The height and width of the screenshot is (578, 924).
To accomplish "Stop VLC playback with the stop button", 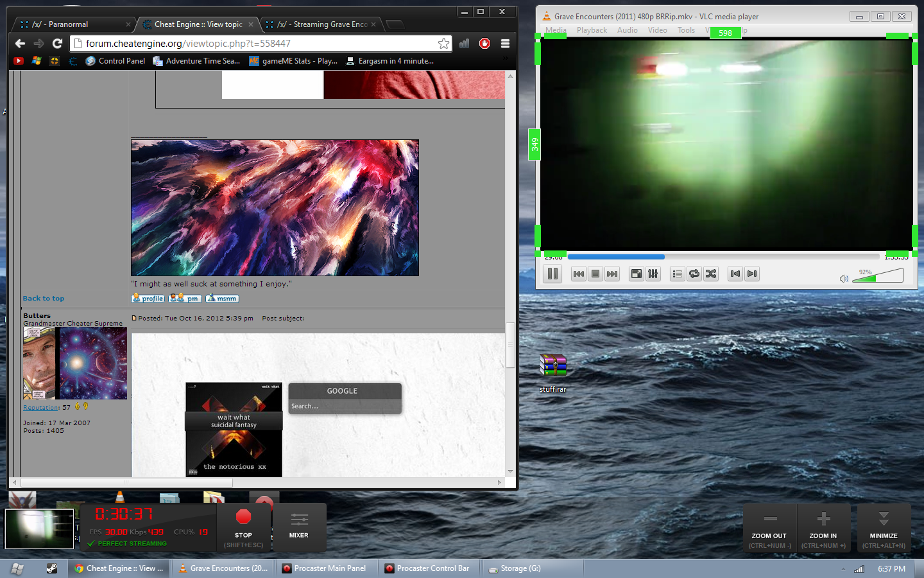I will pyautogui.click(x=595, y=274).
